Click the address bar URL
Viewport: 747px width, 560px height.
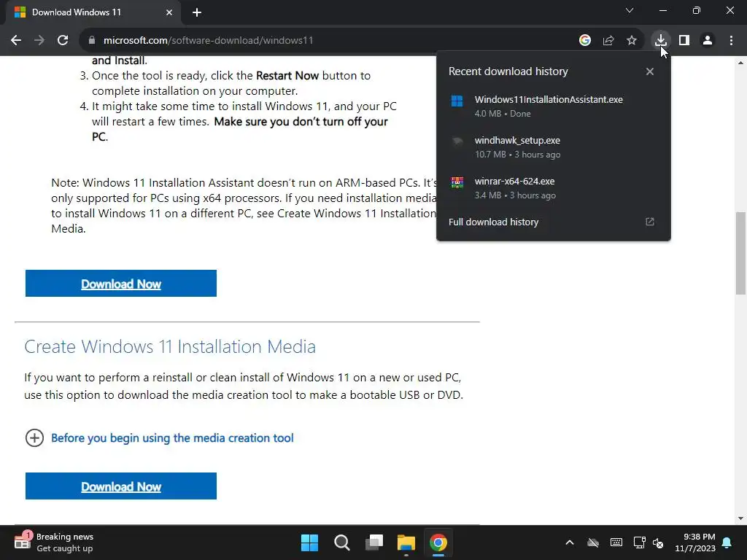(x=208, y=41)
